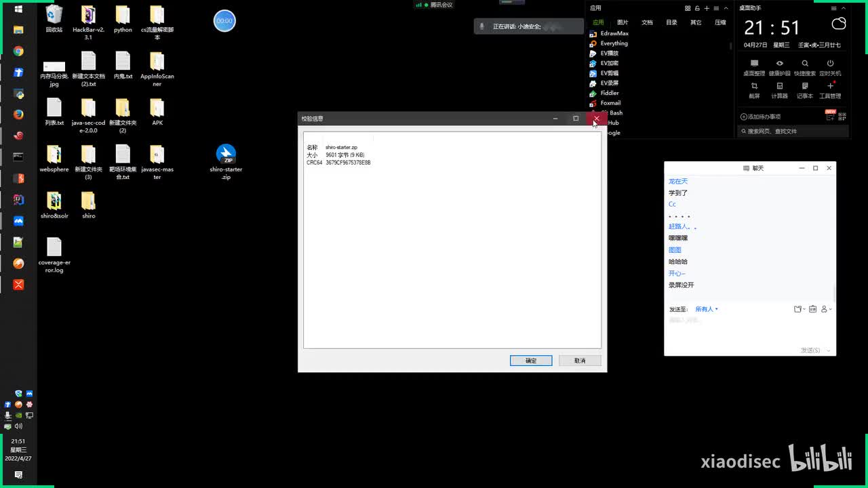This screenshot has width=868, height=488.
Task: Open the 桌面助手 hamburger menu
Action: (833, 8)
